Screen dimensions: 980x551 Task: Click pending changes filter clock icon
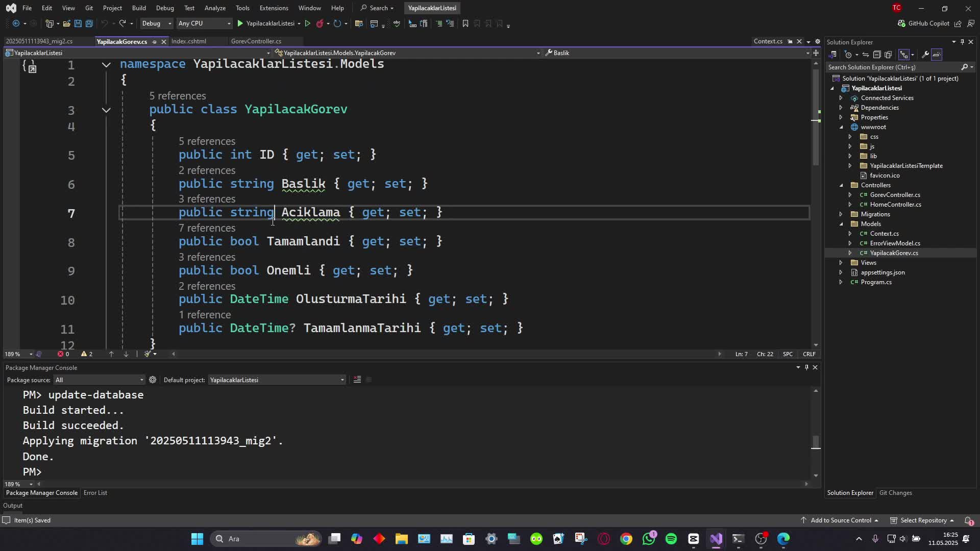point(848,55)
